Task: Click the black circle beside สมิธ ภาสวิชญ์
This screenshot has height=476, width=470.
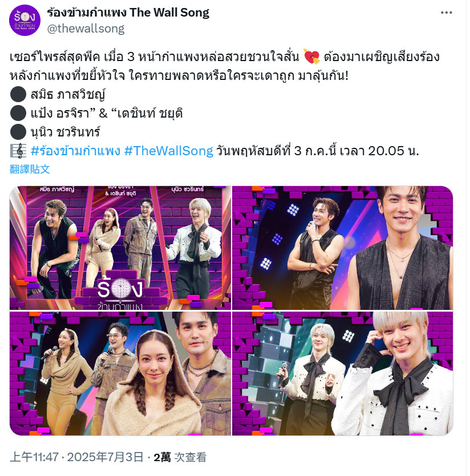Action: point(18,94)
